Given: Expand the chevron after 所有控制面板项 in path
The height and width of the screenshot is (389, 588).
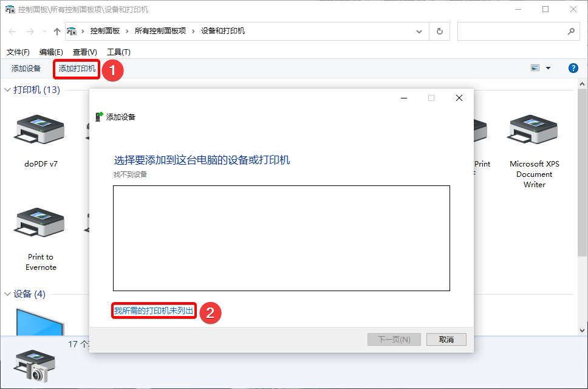Looking at the screenshot, I should click(194, 31).
